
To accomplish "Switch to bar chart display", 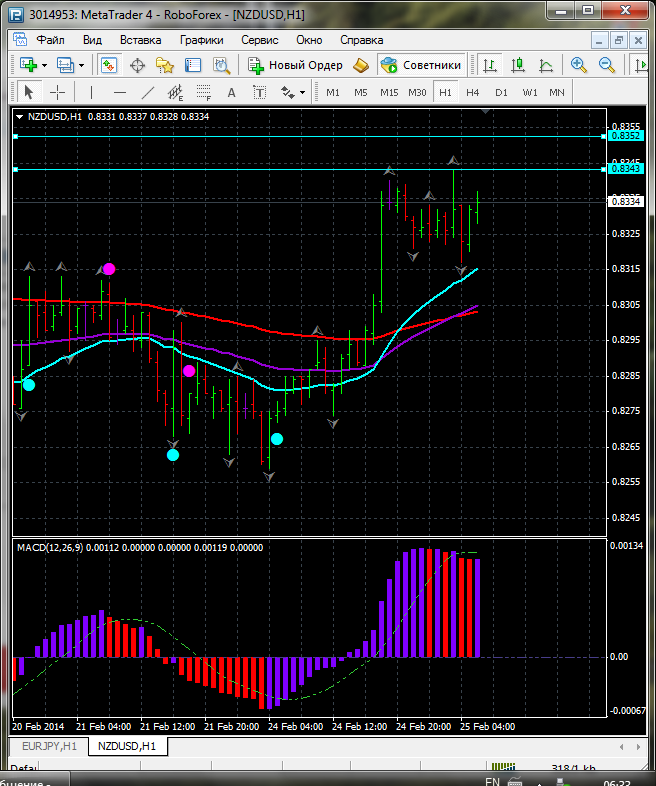I will coord(490,65).
